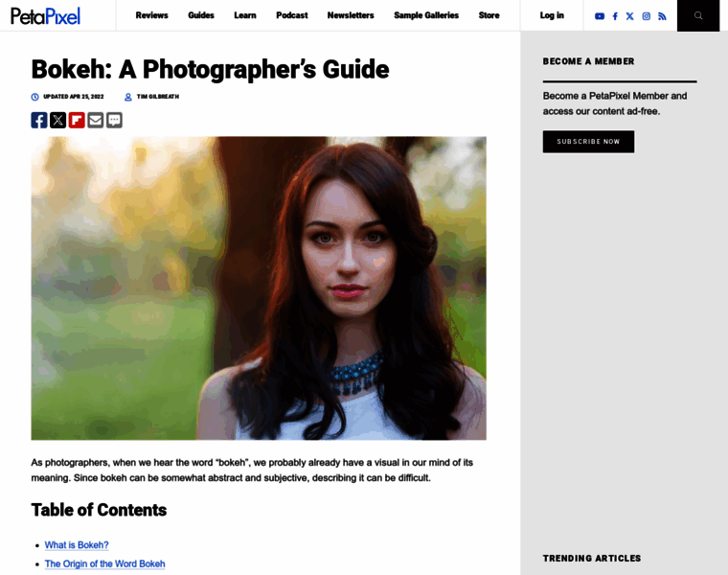Image resolution: width=728 pixels, height=575 pixels.
Task: Click the header X profile icon
Action: pos(629,16)
